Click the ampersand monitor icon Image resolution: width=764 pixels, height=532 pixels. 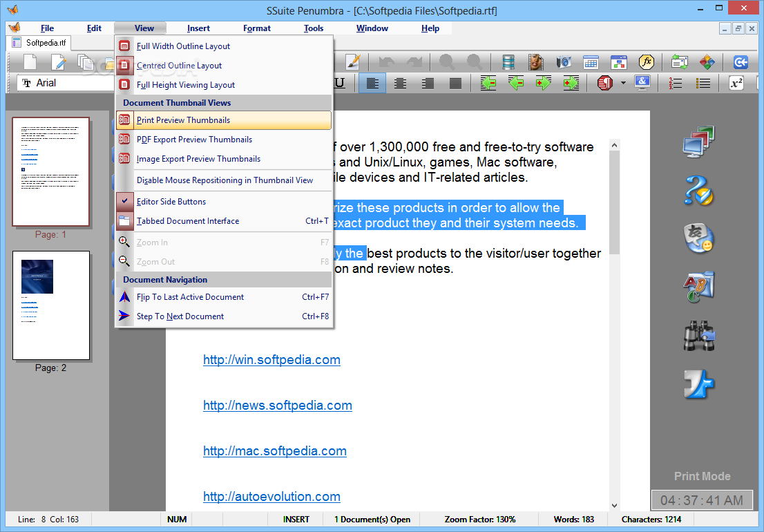(x=642, y=84)
